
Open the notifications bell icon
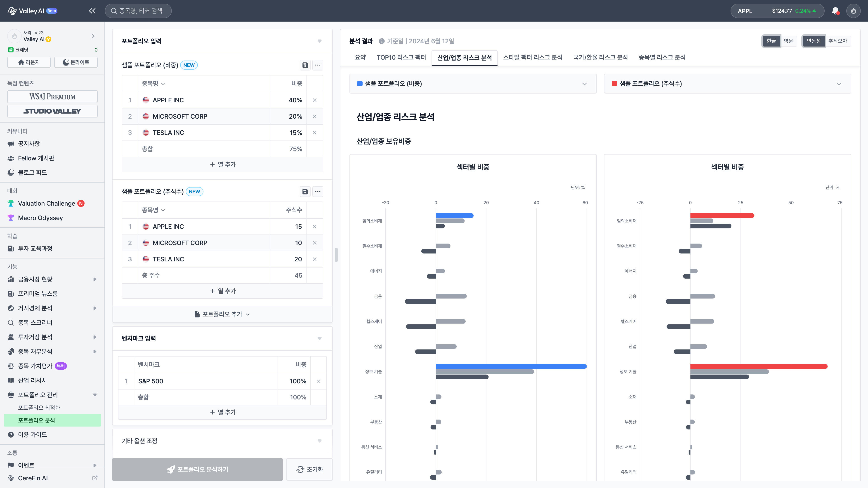coord(835,11)
